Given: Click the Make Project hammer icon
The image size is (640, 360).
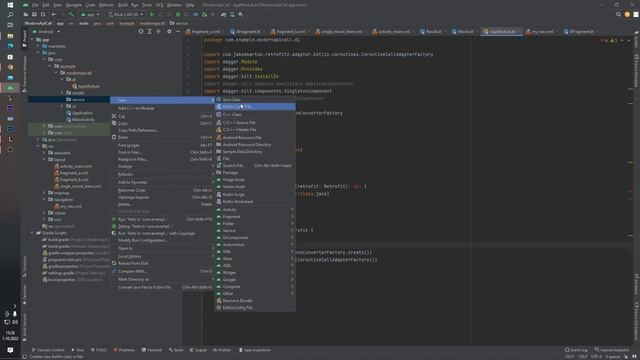Looking at the screenshot, I should coord(71,14).
